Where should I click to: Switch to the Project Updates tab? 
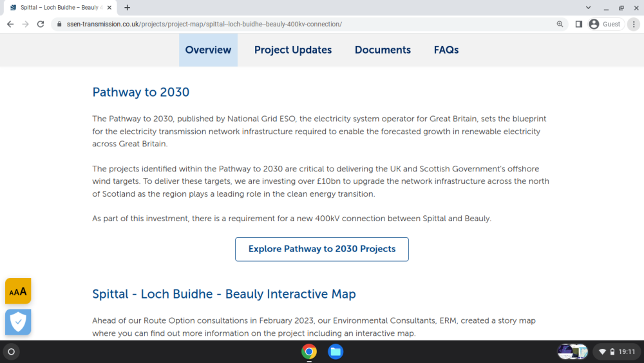[293, 50]
